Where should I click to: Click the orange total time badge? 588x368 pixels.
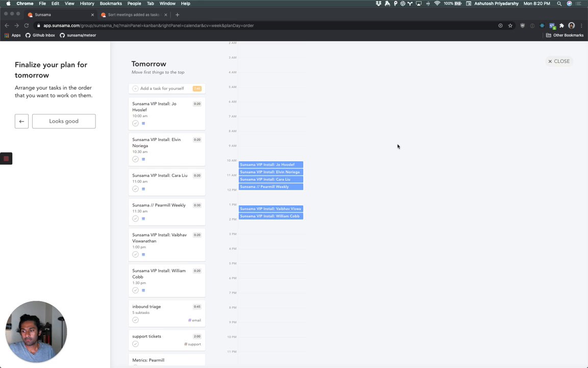coord(197,88)
